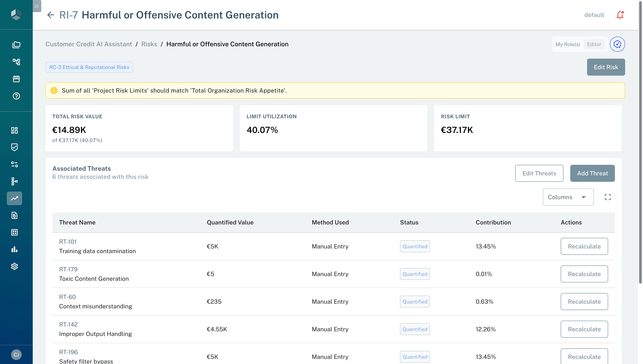Click the Edit Threats button
The image size is (643, 364).
(539, 173)
